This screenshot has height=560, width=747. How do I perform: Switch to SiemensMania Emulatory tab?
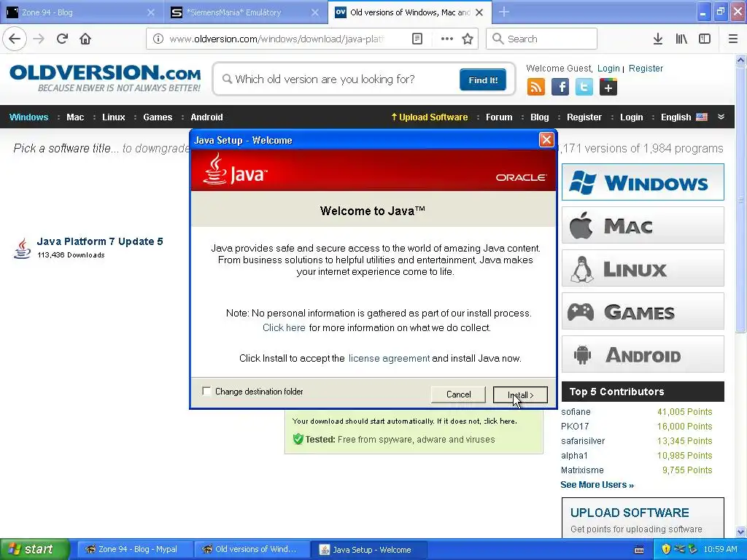pyautogui.click(x=246, y=12)
